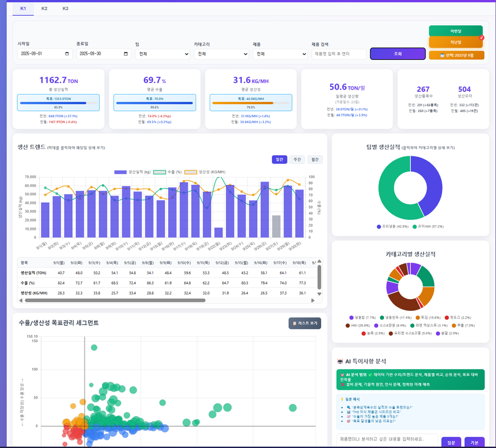Click the 시작일 date field 2025-09-01
The width and height of the screenshot is (496, 448).
[x=44, y=54]
